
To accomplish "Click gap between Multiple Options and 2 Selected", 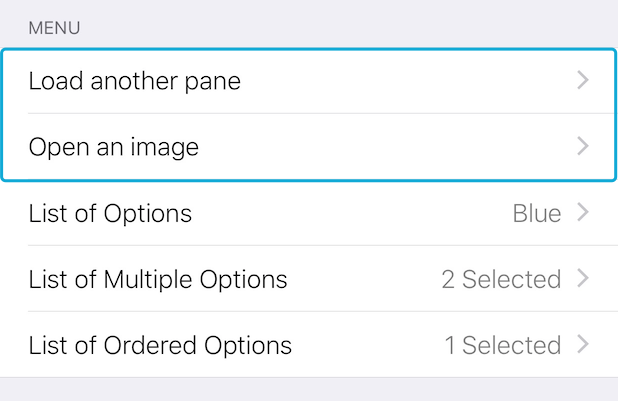I will (x=364, y=280).
